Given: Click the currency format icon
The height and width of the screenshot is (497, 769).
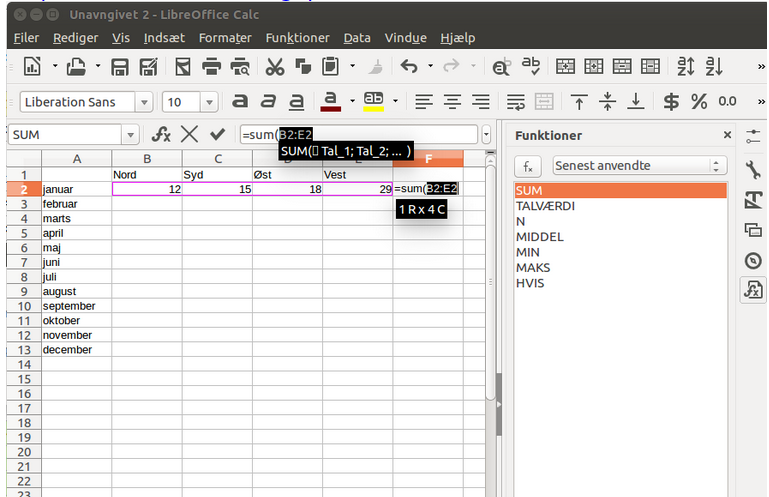Looking at the screenshot, I should [x=671, y=101].
